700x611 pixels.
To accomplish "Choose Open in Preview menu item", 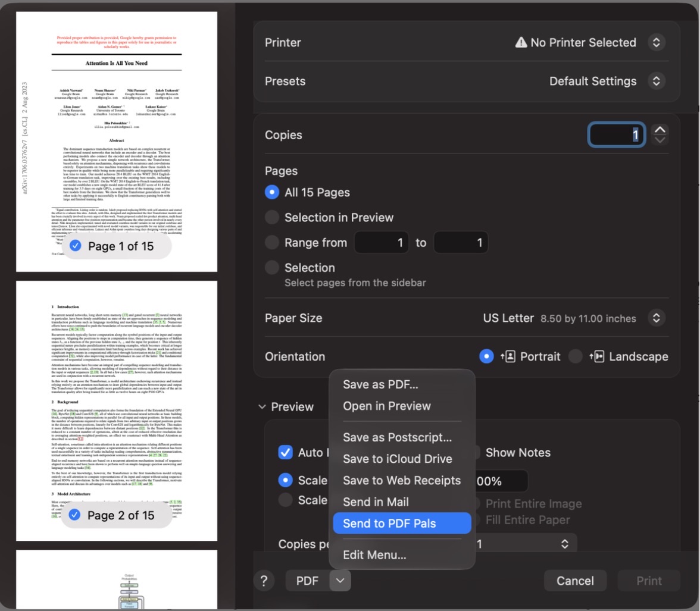I will pos(402,406).
